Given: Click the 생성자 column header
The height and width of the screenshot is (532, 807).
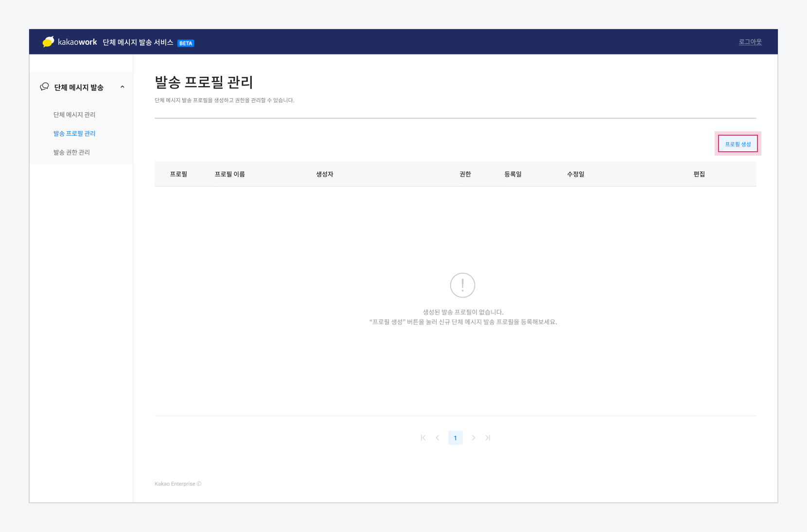Looking at the screenshot, I should tap(325, 174).
